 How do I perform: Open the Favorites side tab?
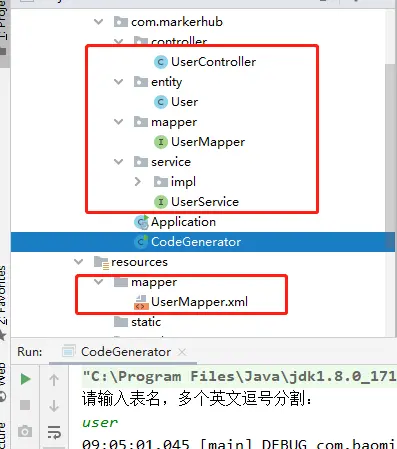3,295
